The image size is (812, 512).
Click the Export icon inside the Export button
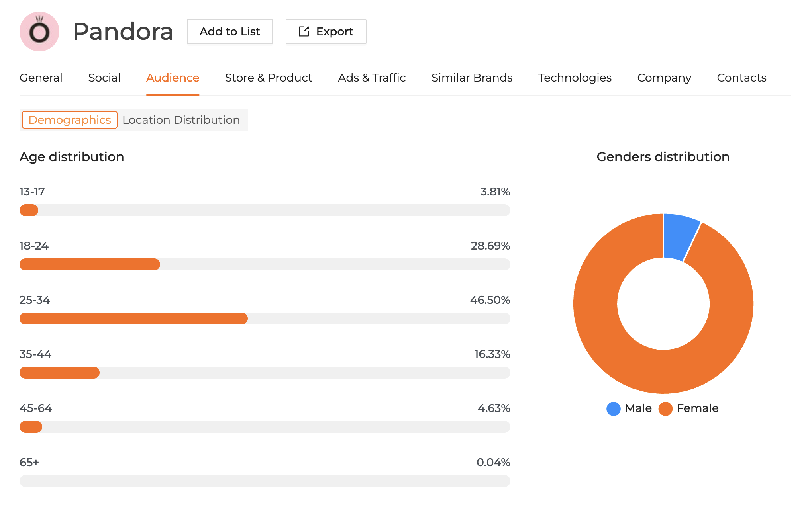click(304, 31)
